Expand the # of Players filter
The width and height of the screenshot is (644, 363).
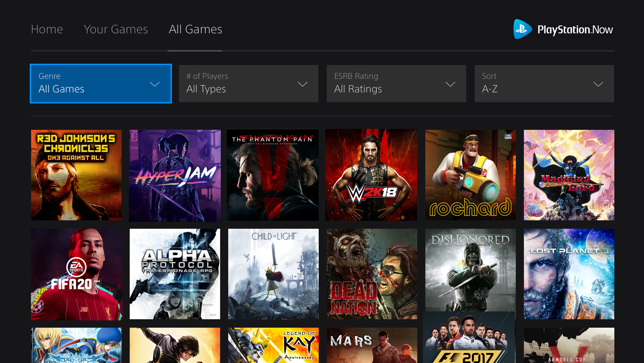pos(248,84)
